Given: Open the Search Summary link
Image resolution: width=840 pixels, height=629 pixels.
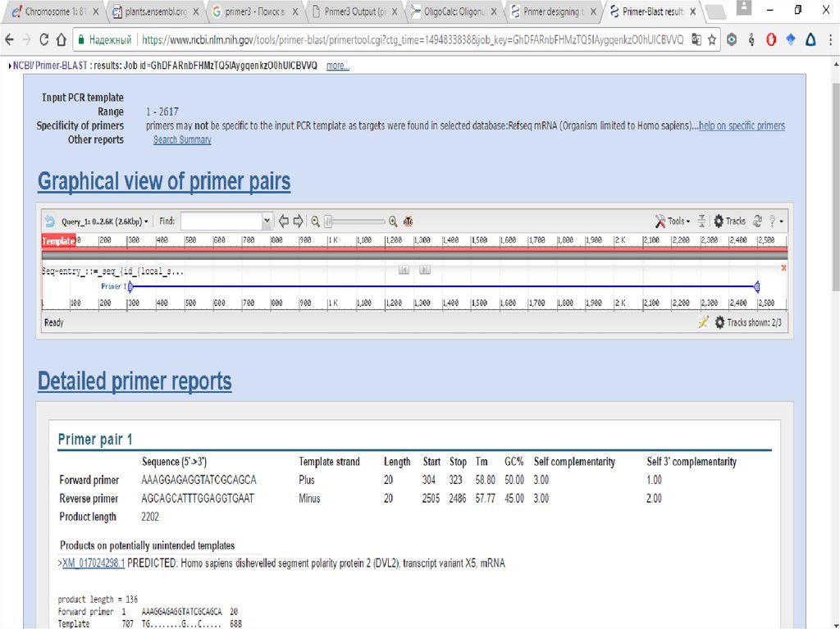Looking at the screenshot, I should (x=182, y=140).
